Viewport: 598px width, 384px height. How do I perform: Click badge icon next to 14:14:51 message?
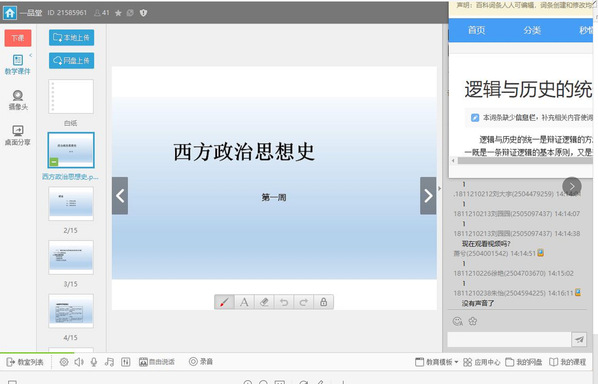point(540,252)
